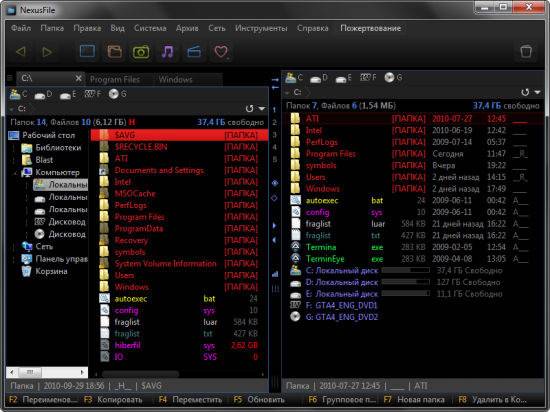
Task: Click F3 Копировать button
Action: tap(113, 400)
